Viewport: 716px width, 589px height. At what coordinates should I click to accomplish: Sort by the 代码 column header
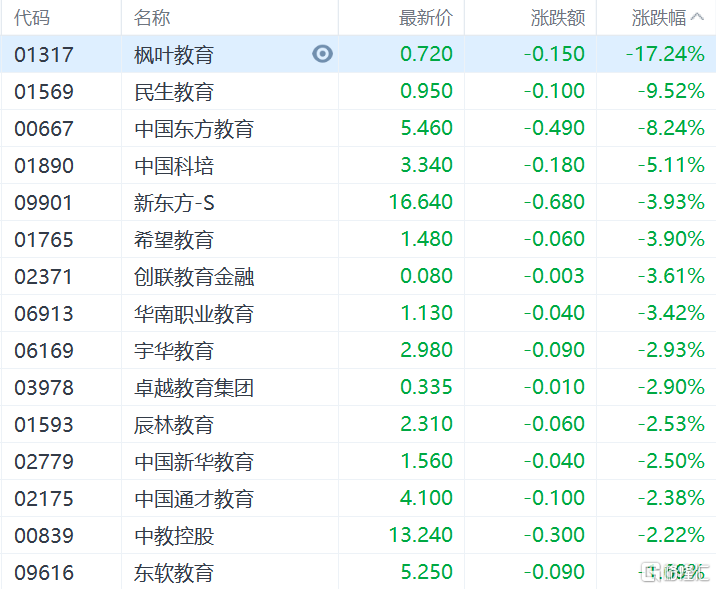(32, 18)
